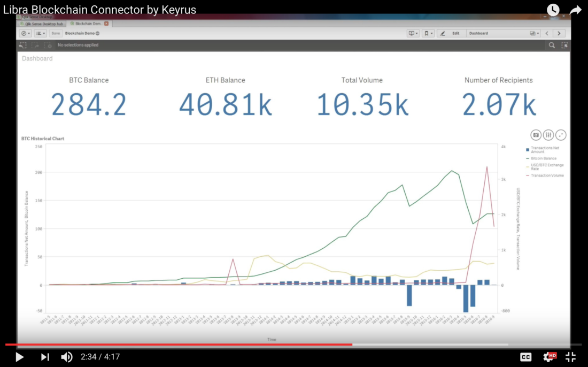Click the step back selection icon
Image resolution: width=588 pixels, height=367 pixels.
tap(35, 45)
